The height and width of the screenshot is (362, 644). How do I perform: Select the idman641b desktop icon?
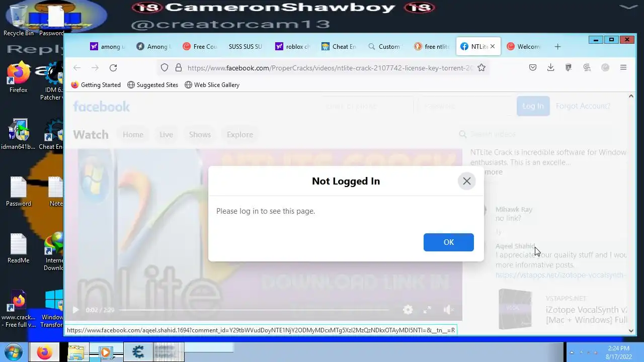coord(19,134)
